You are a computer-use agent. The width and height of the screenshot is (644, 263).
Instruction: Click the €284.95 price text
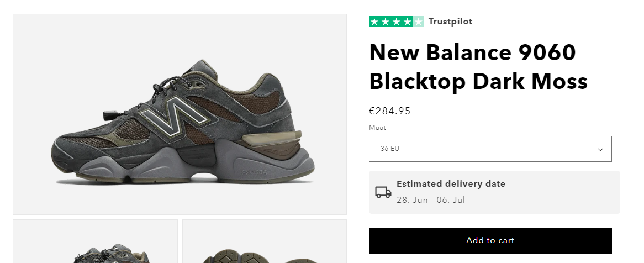coord(390,111)
